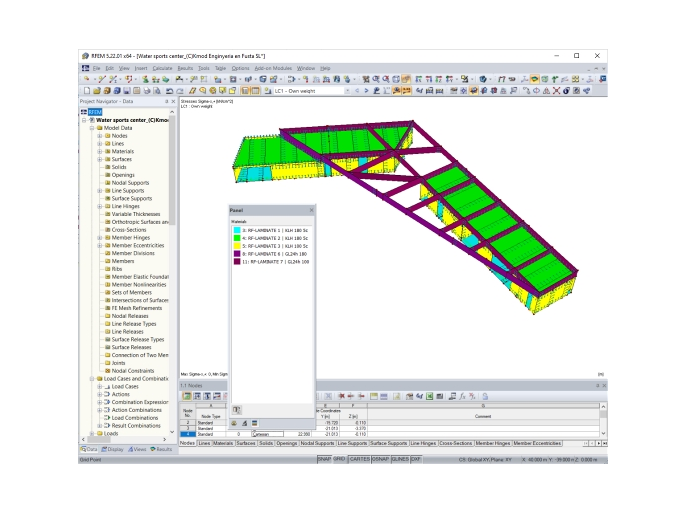Click the new node tool icon in top toolbar

tap(87, 79)
